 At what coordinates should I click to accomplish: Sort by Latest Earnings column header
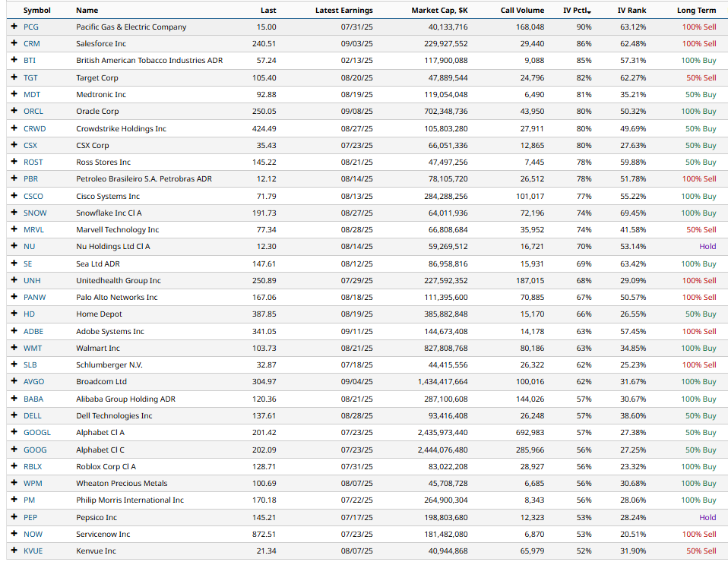[x=344, y=10]
